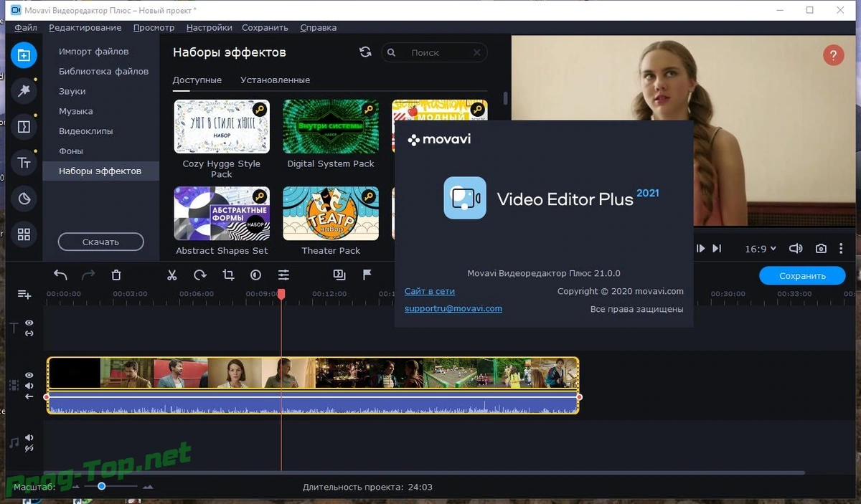
Task: Select Библиотека файлов in the side list
Action: point(100,71)
